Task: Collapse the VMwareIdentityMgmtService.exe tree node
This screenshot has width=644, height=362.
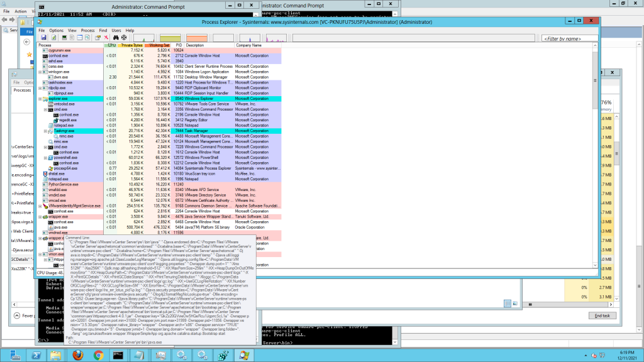Action: point(40,206)
